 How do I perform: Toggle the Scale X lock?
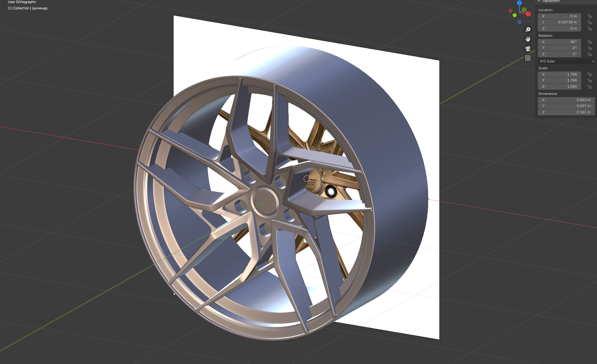click(x=589, y=74)
